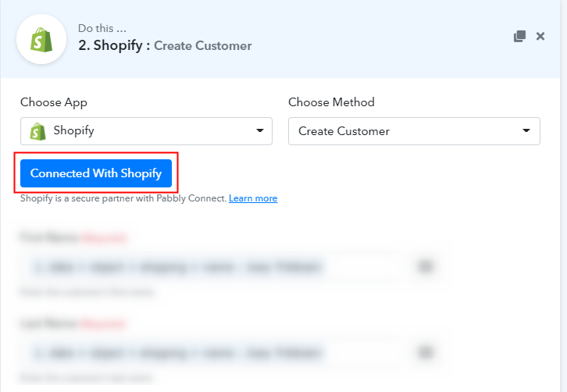Screen dimensions: 567x392
Task: Expand the Choose App dropdown arrow
Action: (x=259, y=130)
